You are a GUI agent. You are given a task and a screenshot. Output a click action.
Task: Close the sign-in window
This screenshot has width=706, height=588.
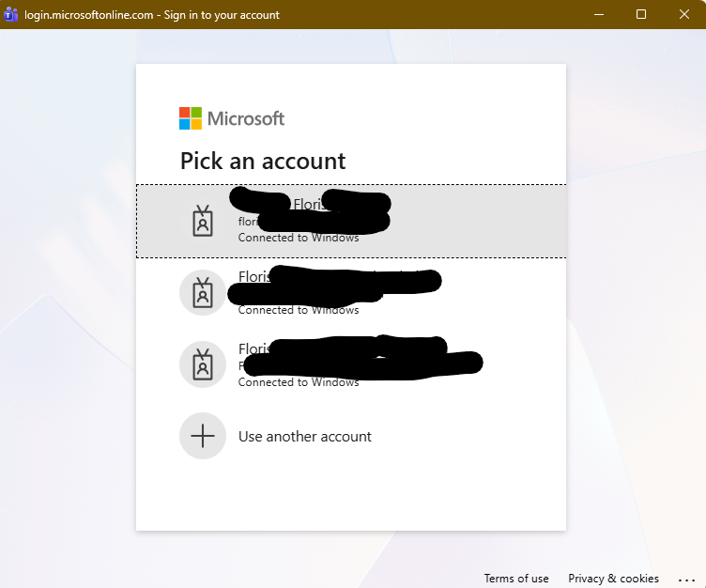click(x=683, y=14)
